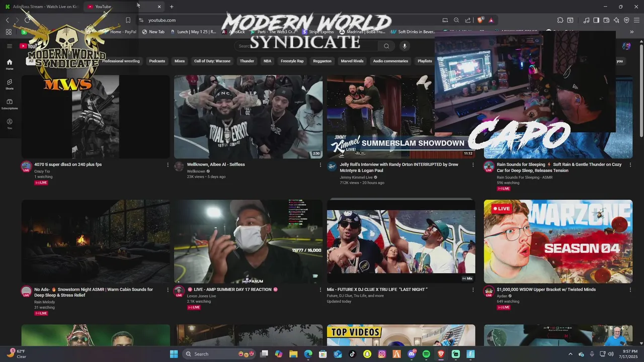Activate the voice search microphone
644x362 pixels.
(x=404, y=46)
